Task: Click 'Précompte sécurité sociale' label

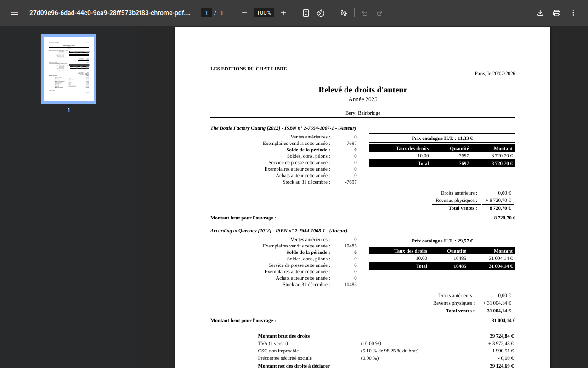Action: point(285,358)
